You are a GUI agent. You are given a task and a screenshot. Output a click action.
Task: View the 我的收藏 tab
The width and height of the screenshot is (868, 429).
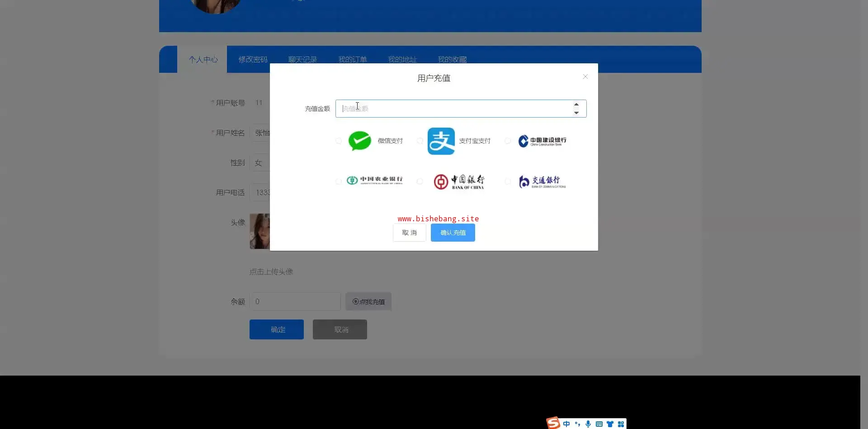tap(452, 59)
